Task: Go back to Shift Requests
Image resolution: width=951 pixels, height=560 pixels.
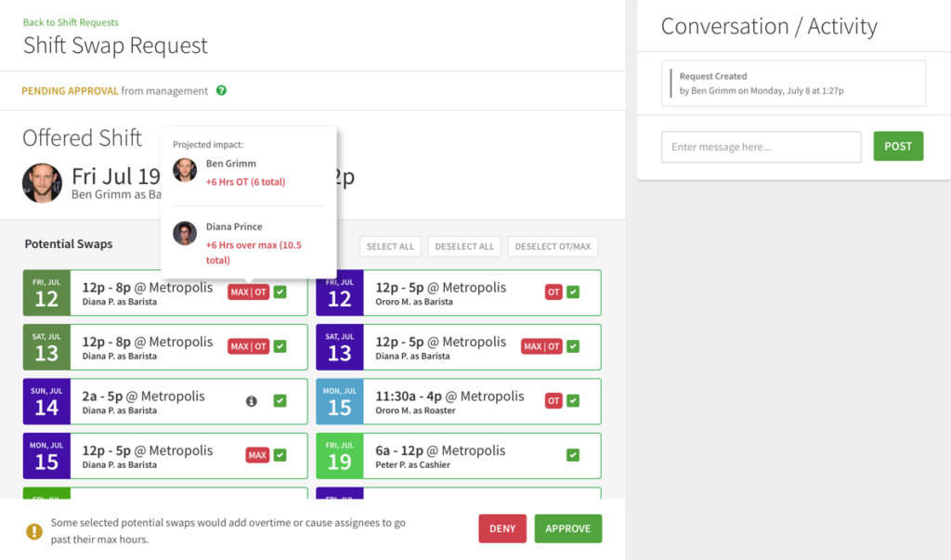Action: click(71, 22)
